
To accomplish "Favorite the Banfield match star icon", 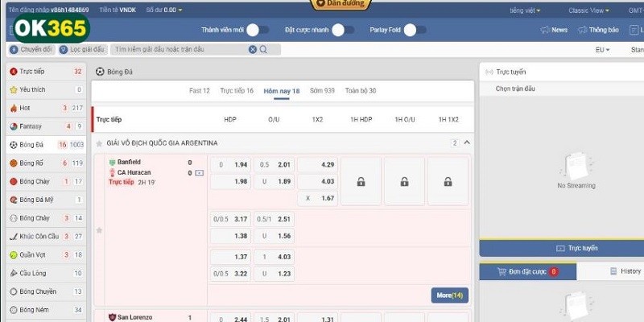I will click(99, 230).
